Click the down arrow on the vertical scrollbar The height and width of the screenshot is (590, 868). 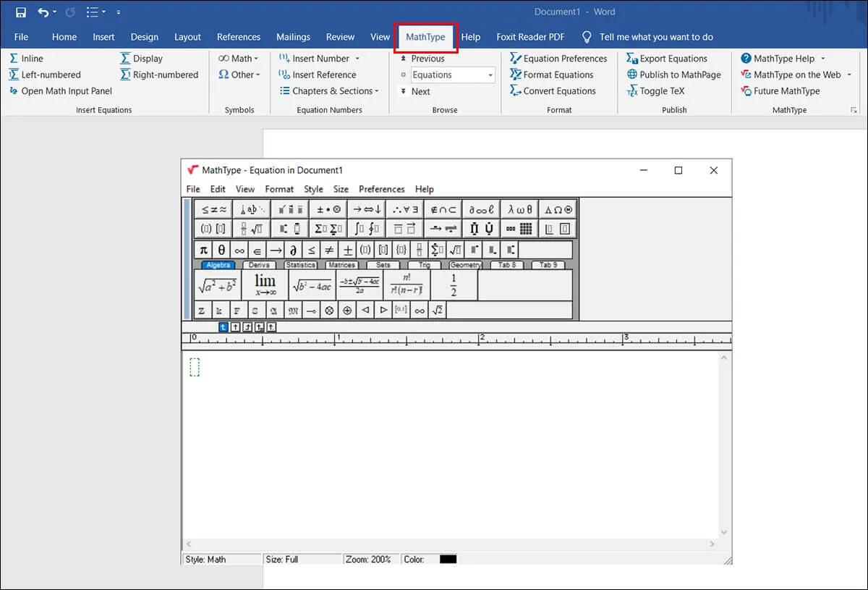pos(724,531)
